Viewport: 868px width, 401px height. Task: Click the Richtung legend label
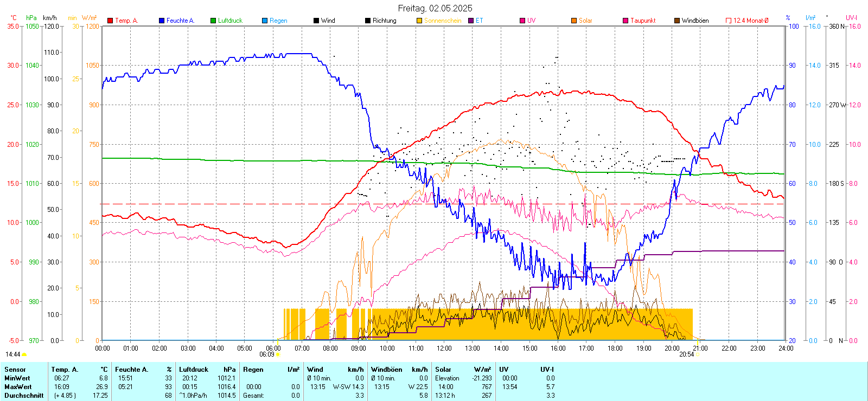point(384,21)
